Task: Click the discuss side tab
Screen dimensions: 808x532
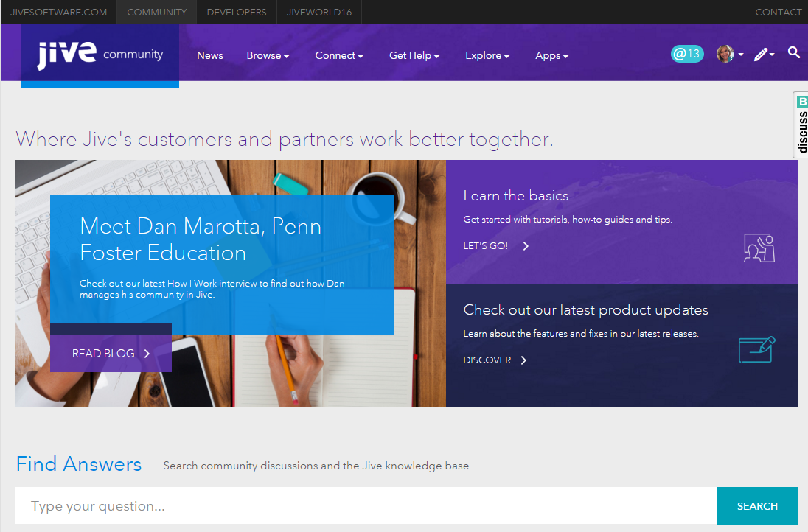Action: (x=801, y=125)
